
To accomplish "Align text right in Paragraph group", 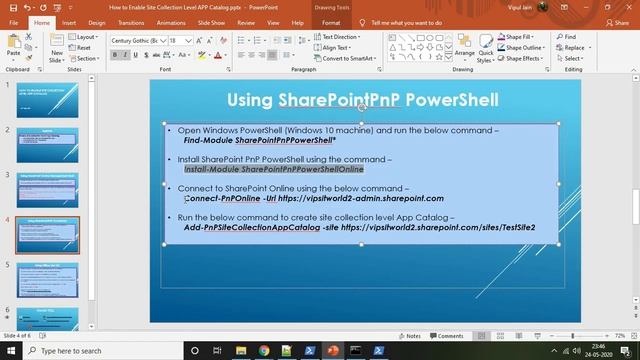I will [262, 55].
